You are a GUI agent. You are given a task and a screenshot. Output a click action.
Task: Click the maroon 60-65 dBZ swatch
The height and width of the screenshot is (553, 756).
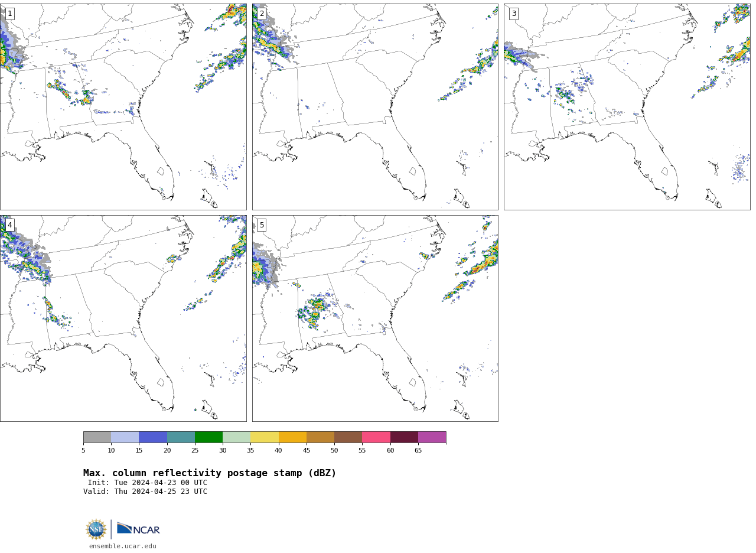click(x=404, y=437)
